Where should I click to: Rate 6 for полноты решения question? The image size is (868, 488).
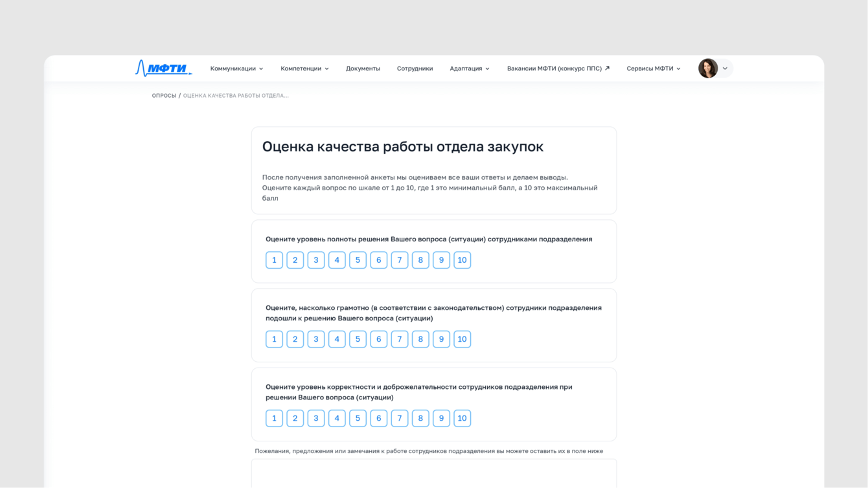pyautogui.click(x=378, y=260)
